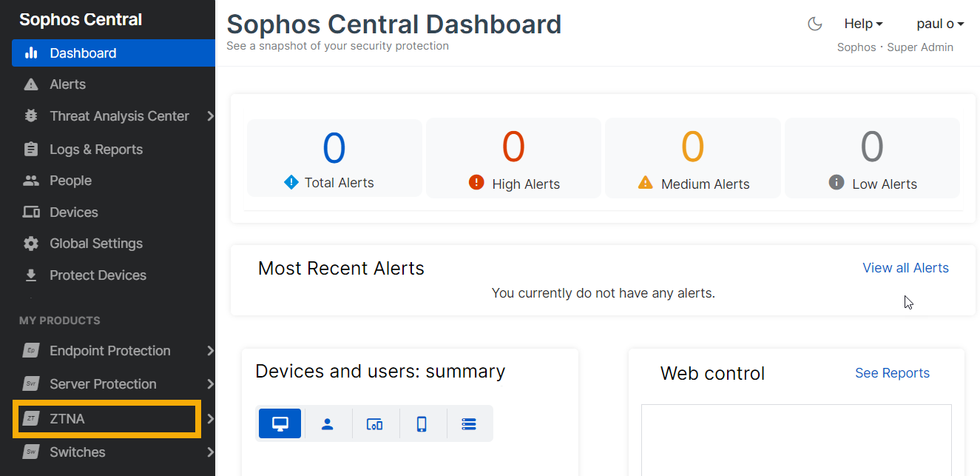Open the Help dropdown menu

point(863,24)
